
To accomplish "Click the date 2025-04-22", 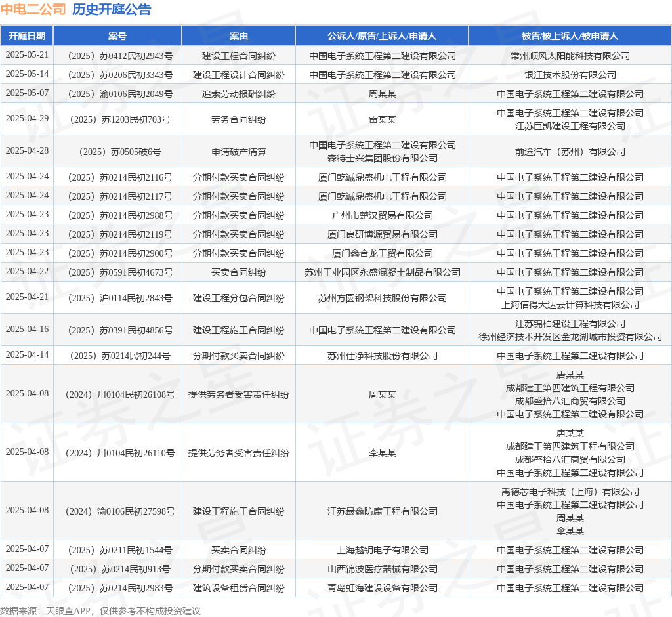I will [x=27, y=271].
